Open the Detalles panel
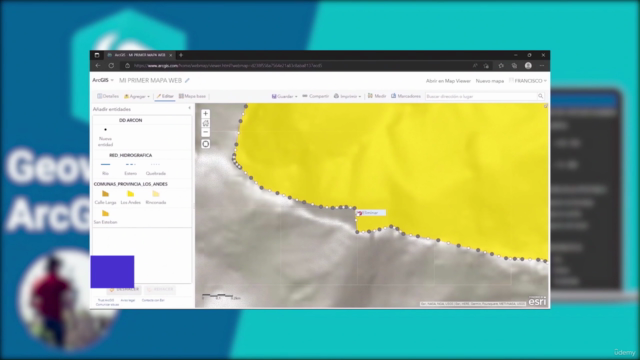Screen dimensions: 640x360 point(108,96)
